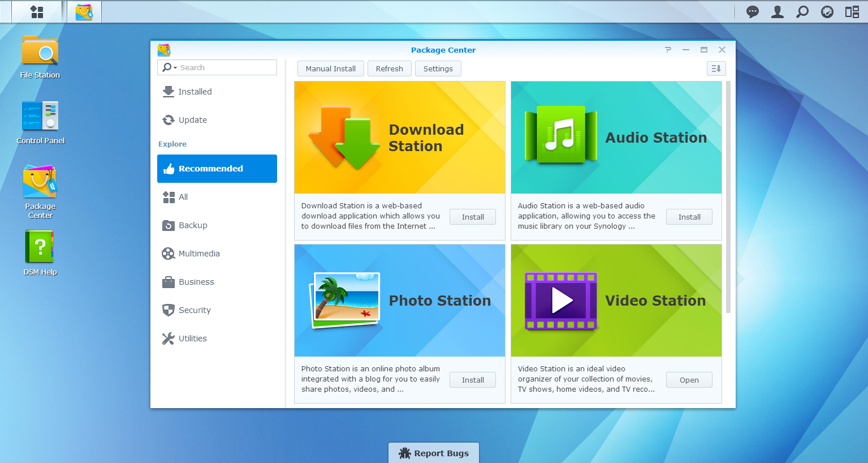Viewport: 868px width, 463px height.
Task: Select the Installed category
Action: (x=195, y=92)
